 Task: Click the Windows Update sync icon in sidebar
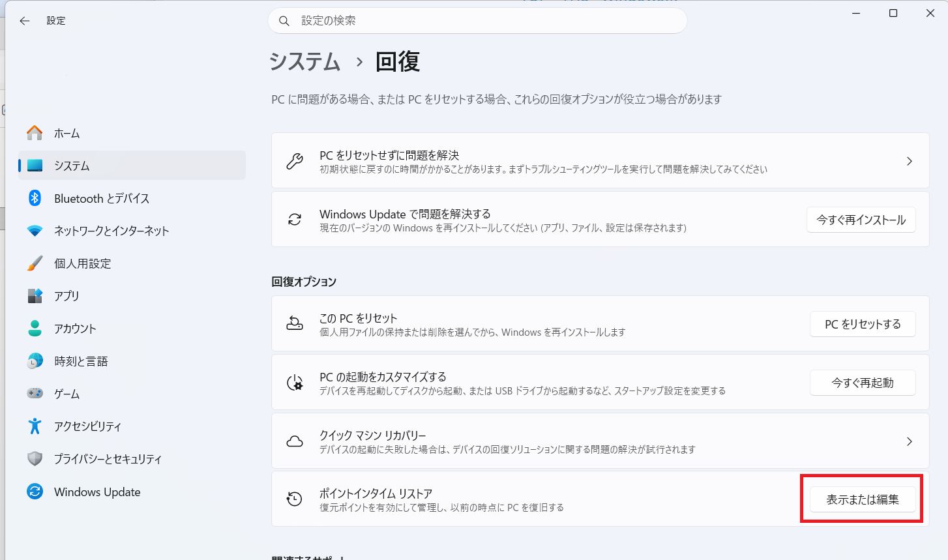(35, 492)
